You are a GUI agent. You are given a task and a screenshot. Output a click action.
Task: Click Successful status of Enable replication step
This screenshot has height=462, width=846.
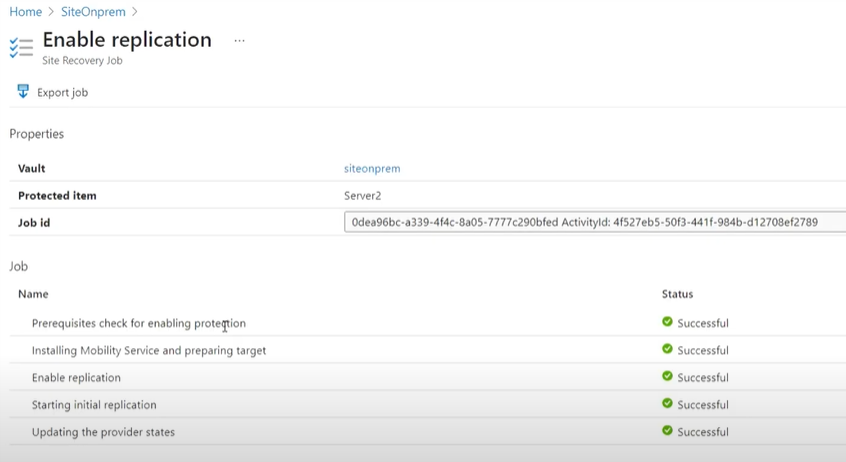click(703, 377)
